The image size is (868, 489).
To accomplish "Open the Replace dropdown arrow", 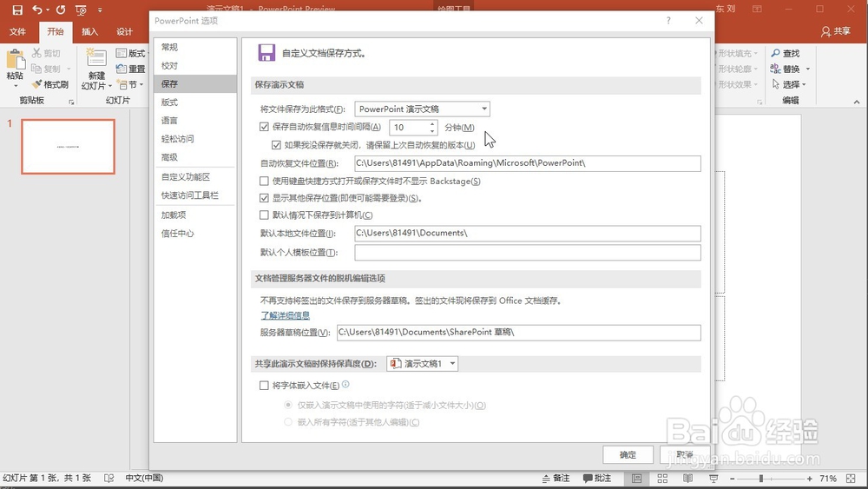I will click(x=807, y=69).
